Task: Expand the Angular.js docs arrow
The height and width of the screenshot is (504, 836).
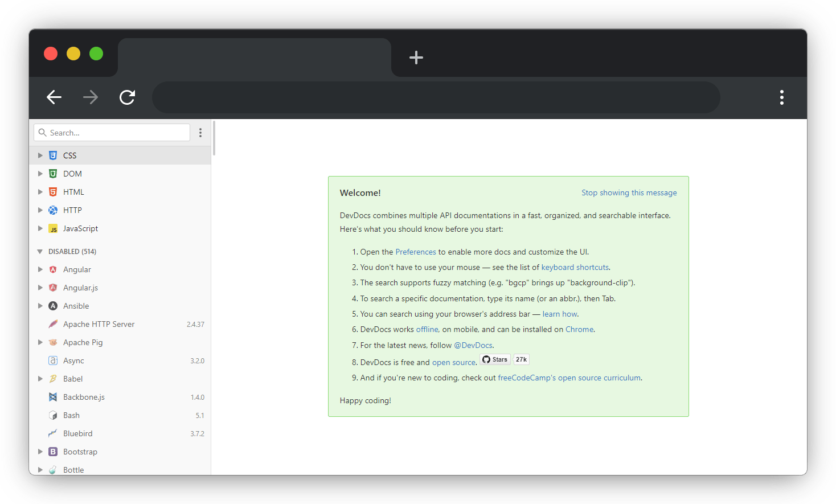Action: coord(40,288)
